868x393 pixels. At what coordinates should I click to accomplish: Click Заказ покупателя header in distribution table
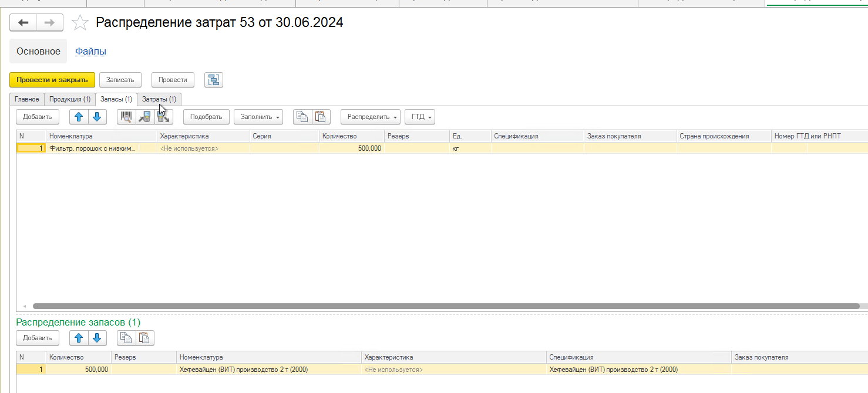tap(800, 357)
